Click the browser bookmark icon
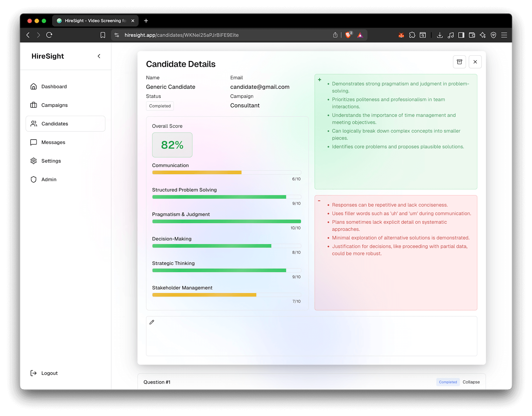This screenshot has height=416, width=532. pos(103,35)
